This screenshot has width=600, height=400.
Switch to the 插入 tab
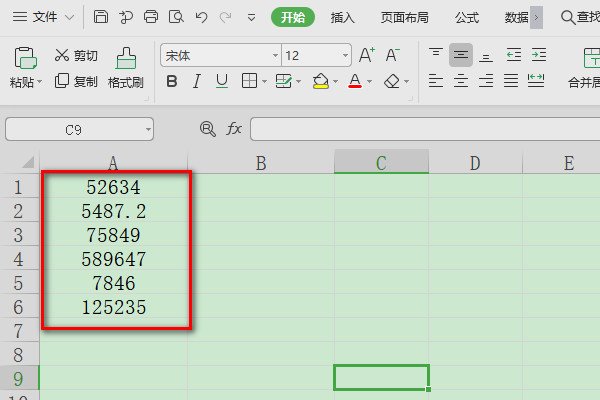(x=342, y=17)
